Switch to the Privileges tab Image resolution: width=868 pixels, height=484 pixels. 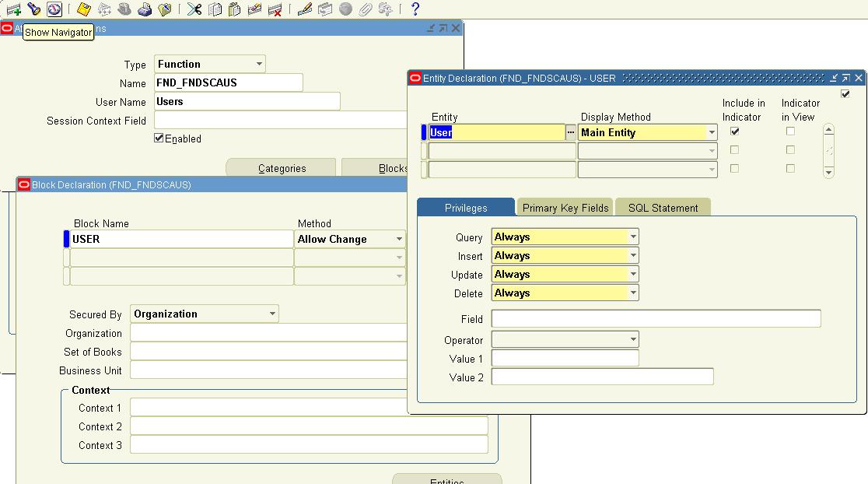466,208
